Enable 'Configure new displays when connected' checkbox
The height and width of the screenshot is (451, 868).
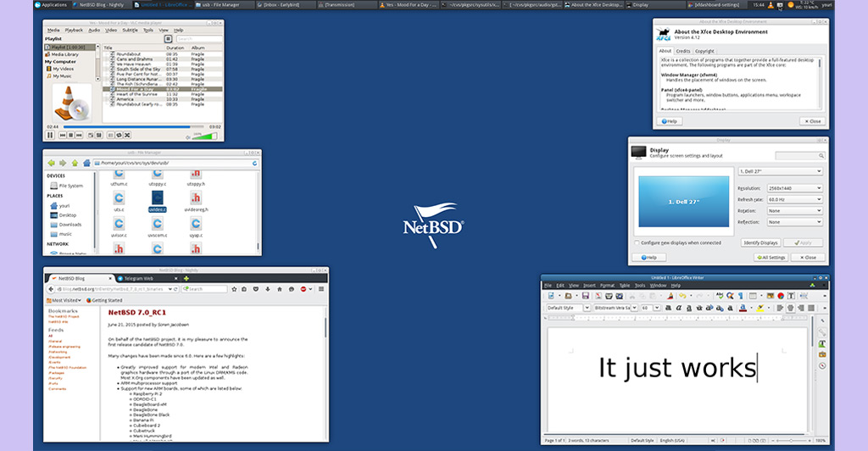click(637, 242)
